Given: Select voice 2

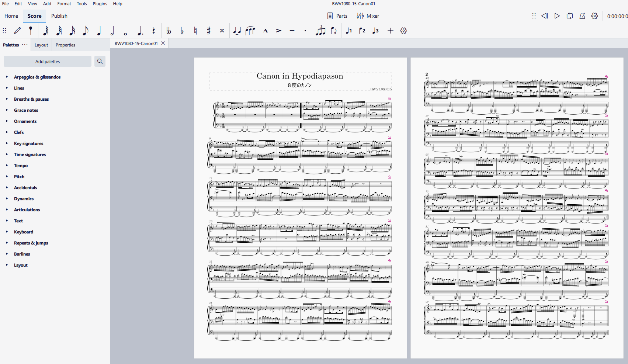Looking at the screenshot, I should pyautogui.click(x=362, y=31).
